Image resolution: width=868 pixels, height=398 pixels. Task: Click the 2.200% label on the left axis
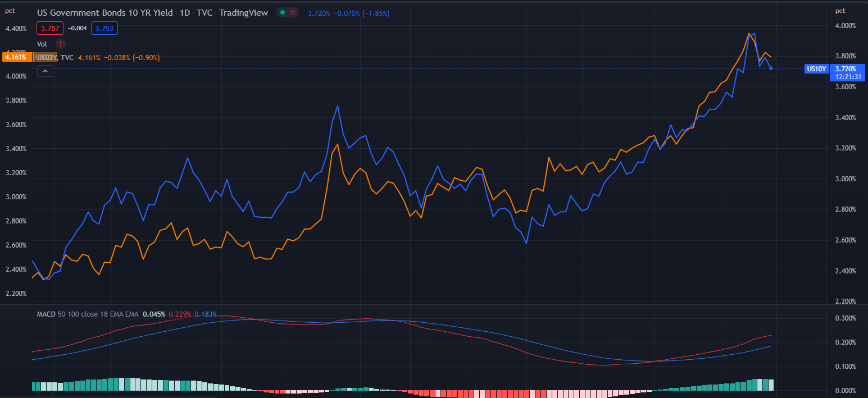click(x=16, y=293)
